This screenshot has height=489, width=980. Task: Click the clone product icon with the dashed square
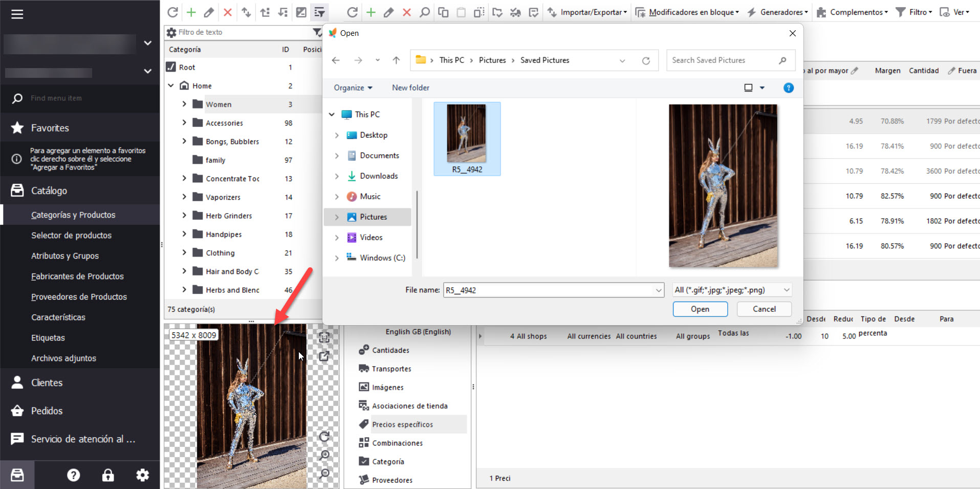tap(479, 12)
